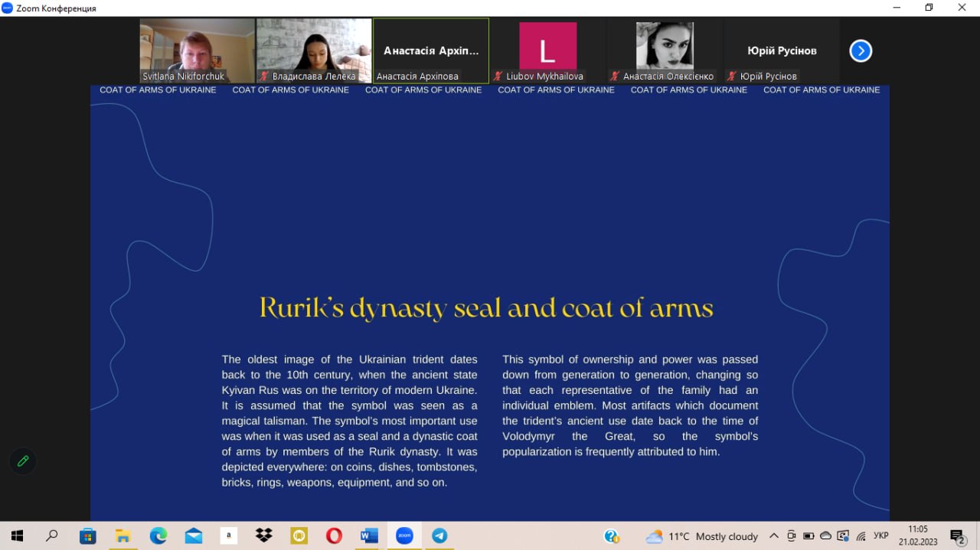Launch Microsoft Edge from taskbar
This screenshot has width=980, height=550.
tap(158, 536)
